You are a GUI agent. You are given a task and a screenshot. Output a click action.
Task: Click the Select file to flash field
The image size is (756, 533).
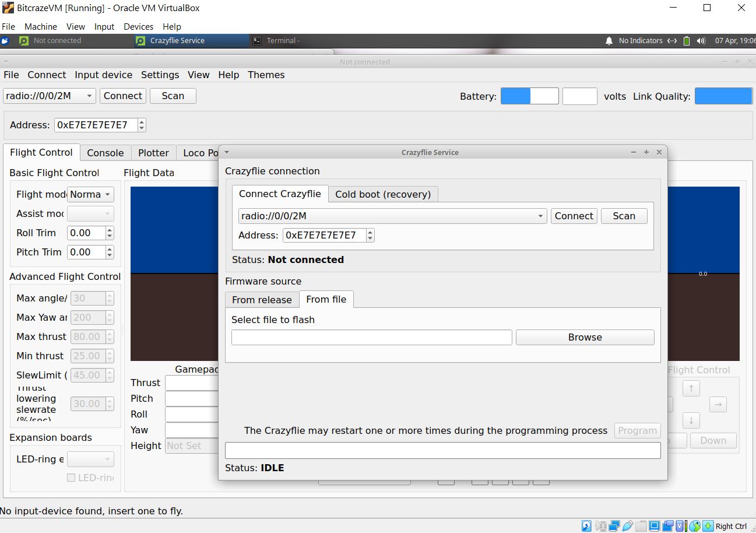point(371,337)
